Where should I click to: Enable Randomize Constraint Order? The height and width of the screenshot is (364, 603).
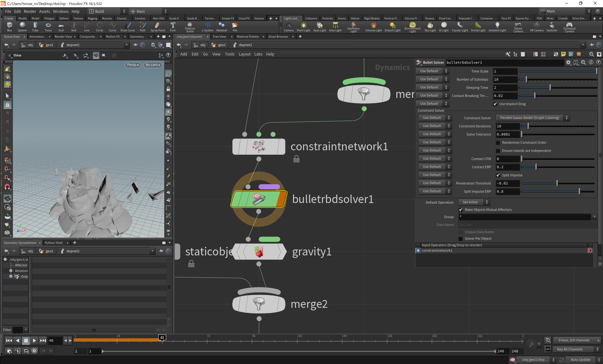(x=498, y=143)
